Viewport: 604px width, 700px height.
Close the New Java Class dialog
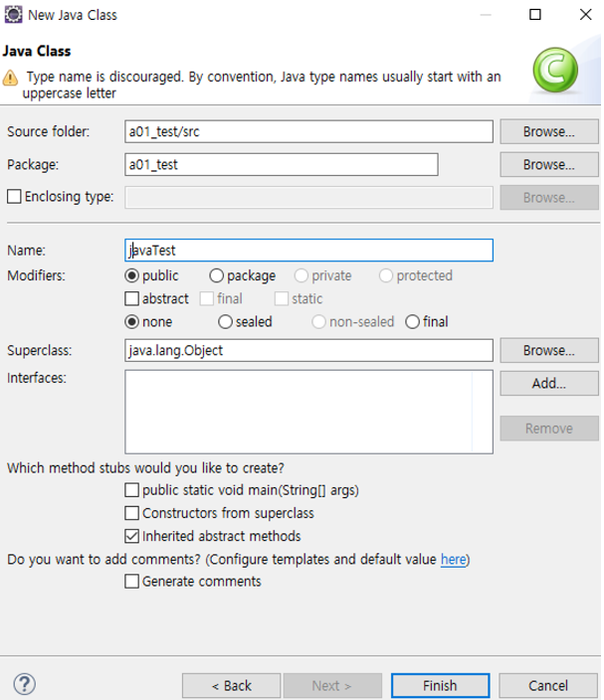pos(585,15)
